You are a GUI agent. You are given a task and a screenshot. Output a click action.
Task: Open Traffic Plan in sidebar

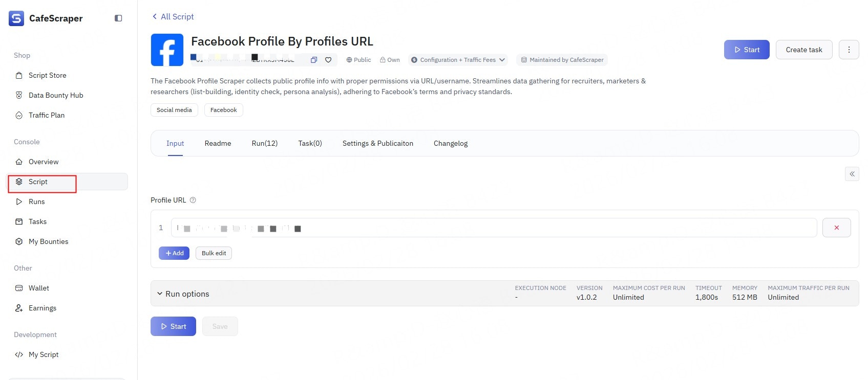pyautogui.click(x=68, y=115)
